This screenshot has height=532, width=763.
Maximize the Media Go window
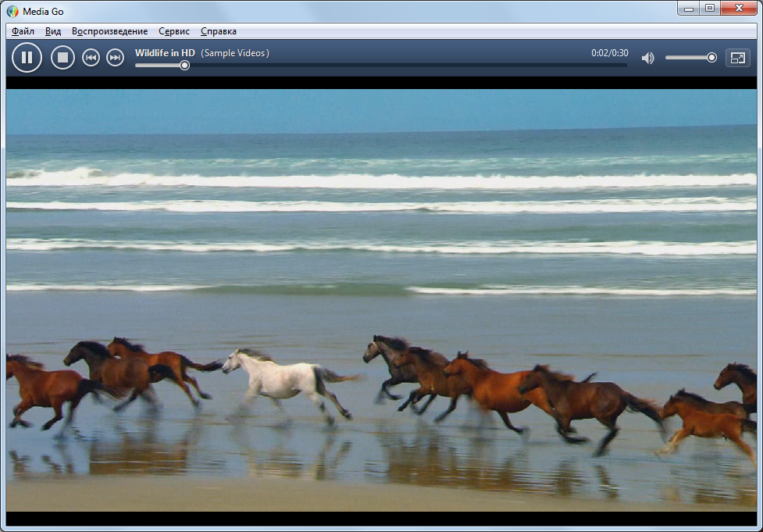click(x=709, y=9)
